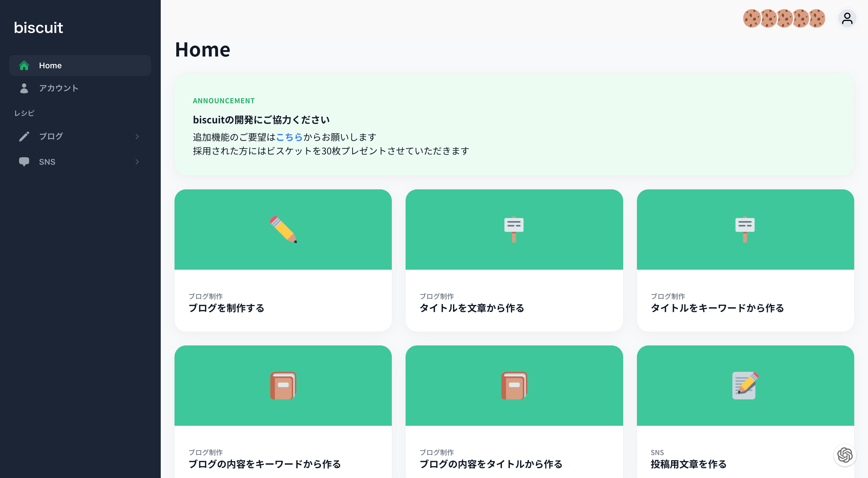The image size is (868, 478).
Task: Click the memo emoji on 投稿用文章を作る card
Action: tap(745, 385)
